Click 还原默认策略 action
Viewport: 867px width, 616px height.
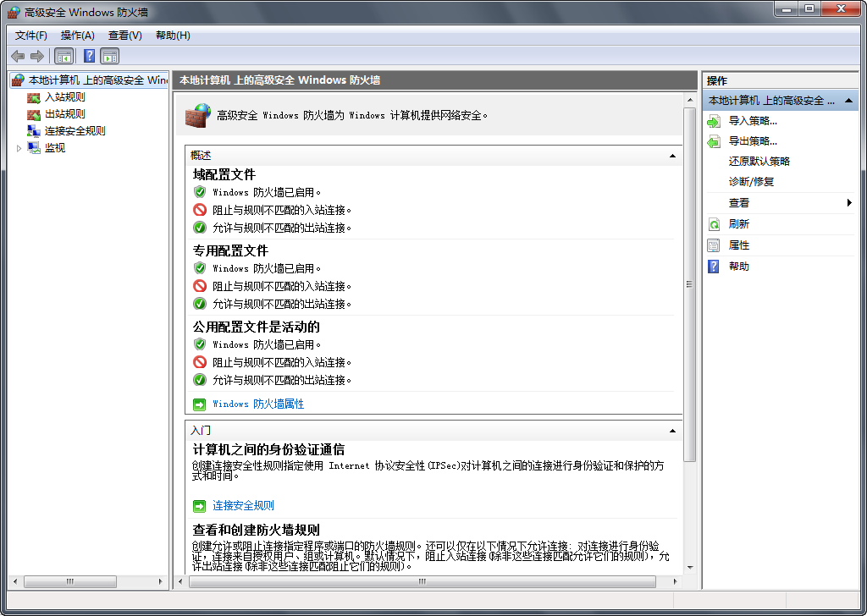[759, 162]
